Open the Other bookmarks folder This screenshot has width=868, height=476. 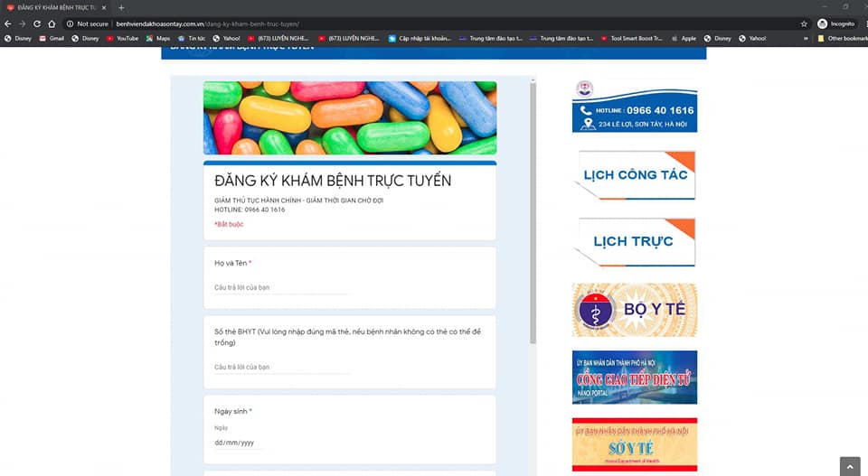pyautogui.click(x=841, y=38)
